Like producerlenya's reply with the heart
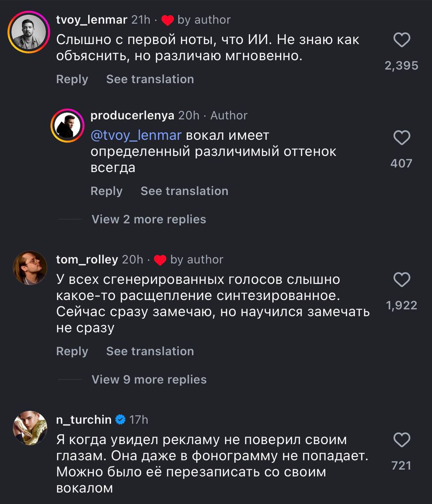 click(x=402, y=138)
